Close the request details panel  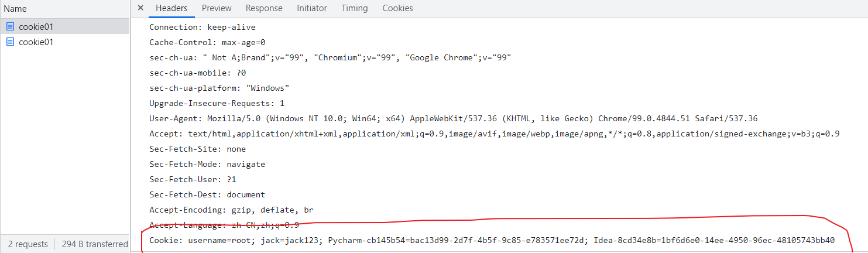(140, 8)
